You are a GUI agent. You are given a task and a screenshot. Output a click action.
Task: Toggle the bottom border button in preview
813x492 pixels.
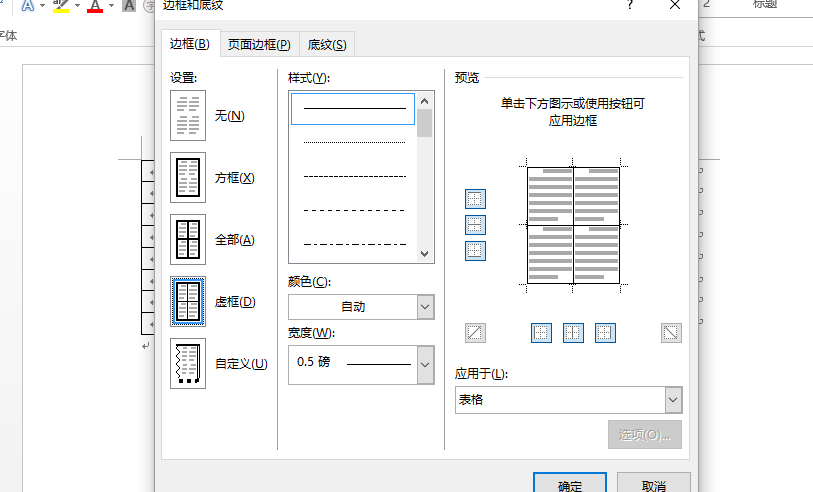(x=475, y=251)
